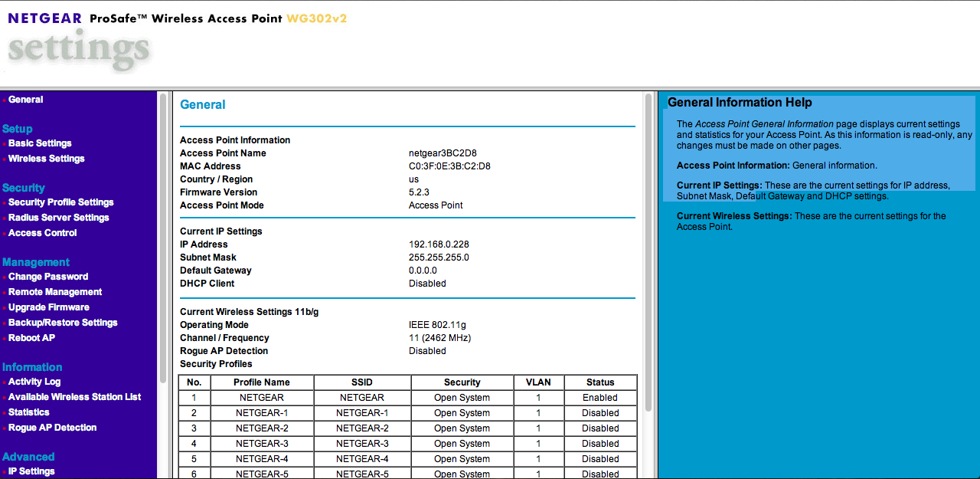Image resolution: width=980 pixels, height=479 pixels.
Task: Open Backup/Restore Settings
Action: click(63, 323)
